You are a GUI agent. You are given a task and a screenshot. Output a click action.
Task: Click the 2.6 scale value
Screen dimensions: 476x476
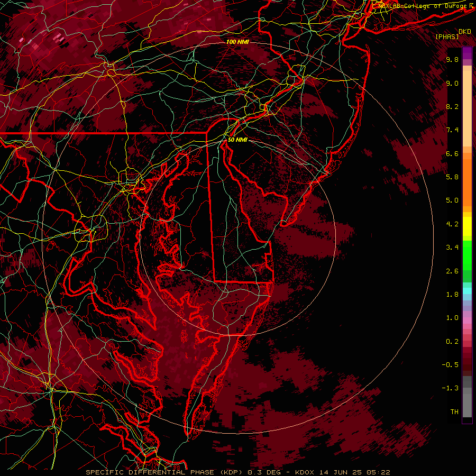[x=452, y=271]
